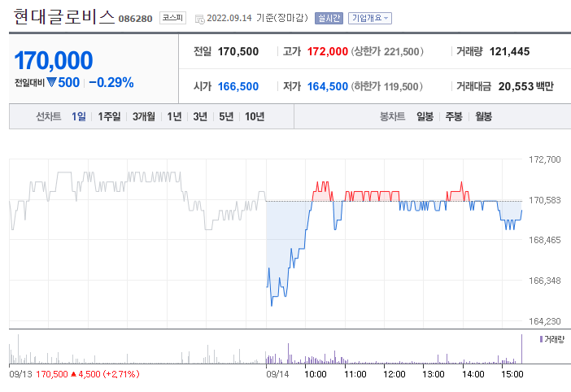Click the opening price 166,500
Screen dimensions: 571x392
pos(238,87)
